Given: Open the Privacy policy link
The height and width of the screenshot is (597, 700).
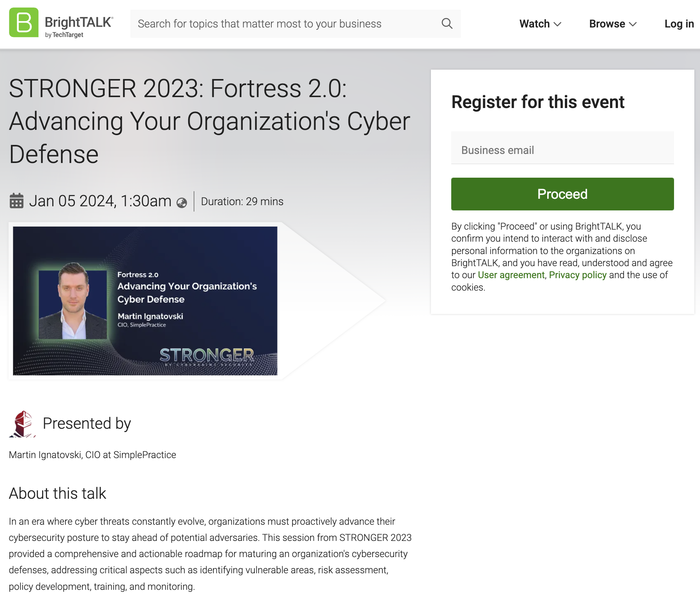Looking at the screenshot, I should point(577,275).
